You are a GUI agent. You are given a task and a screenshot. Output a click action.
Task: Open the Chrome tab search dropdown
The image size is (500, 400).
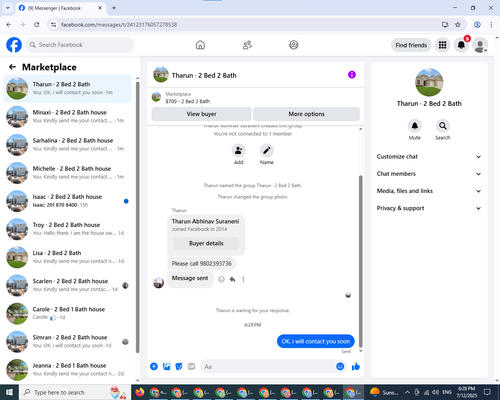pos(7,8)
